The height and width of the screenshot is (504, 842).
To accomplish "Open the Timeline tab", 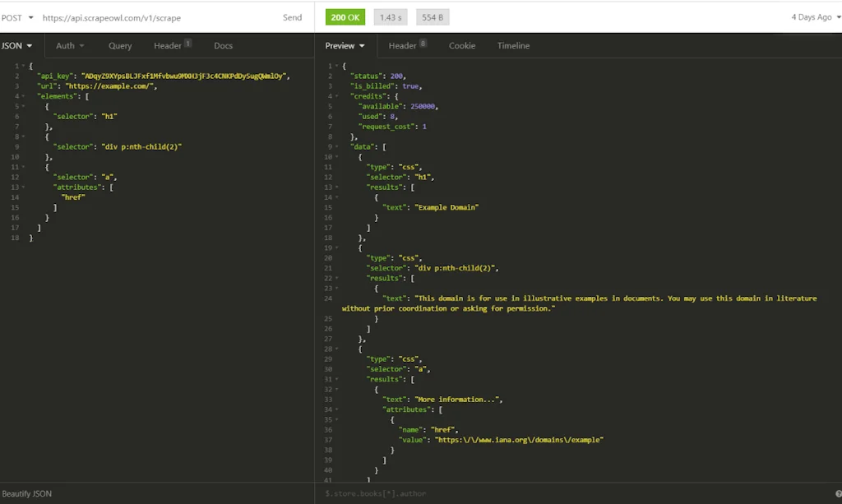I will [513, 46].
